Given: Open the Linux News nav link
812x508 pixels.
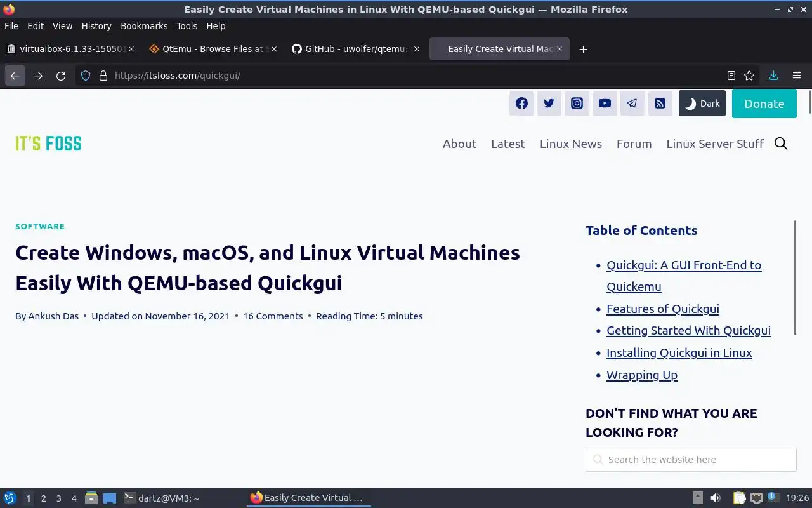Looking at the screenshot, I should click(x=571, y=144).
